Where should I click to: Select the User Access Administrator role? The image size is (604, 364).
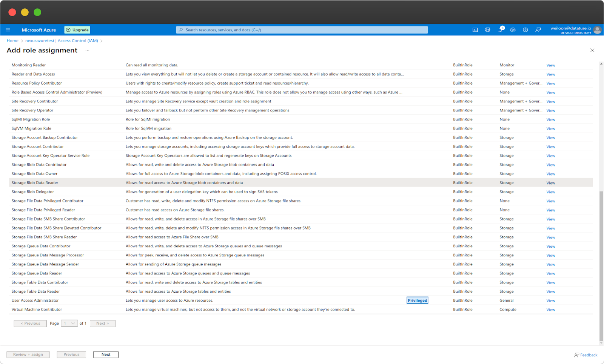pyautogui.click(x=35, y=301)
